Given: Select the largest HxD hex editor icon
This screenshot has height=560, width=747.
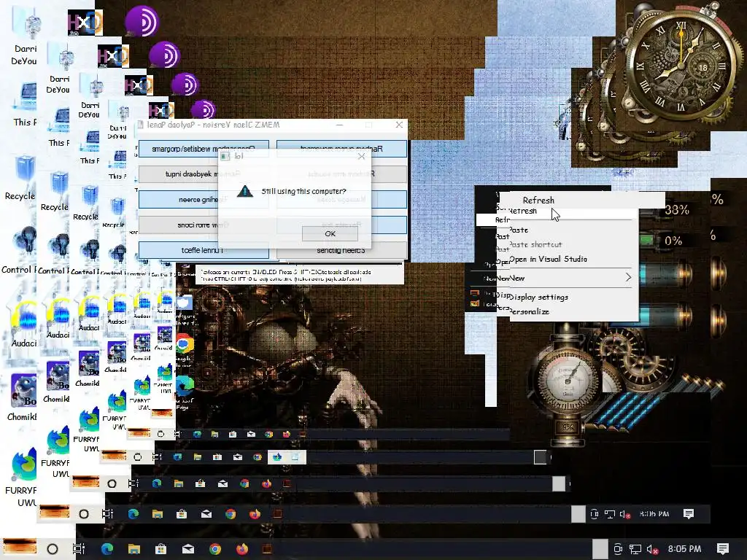Looking at the screenshot, I should point(85,22).
